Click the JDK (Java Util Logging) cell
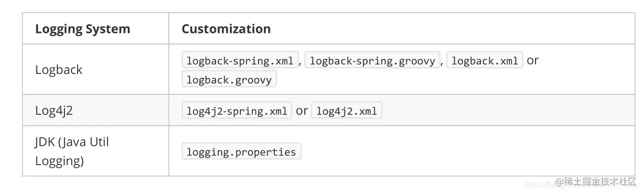 click(x=95, y=151)
